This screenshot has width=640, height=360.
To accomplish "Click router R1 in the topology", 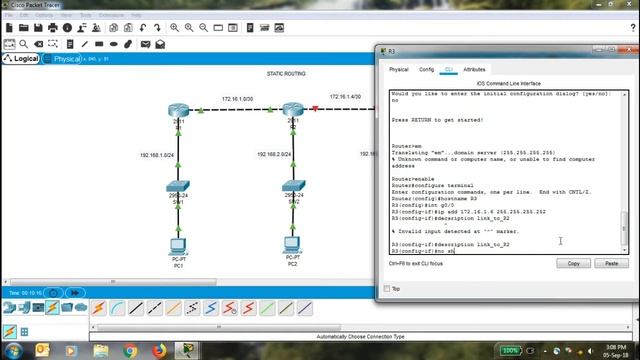I will pos(178,110).
